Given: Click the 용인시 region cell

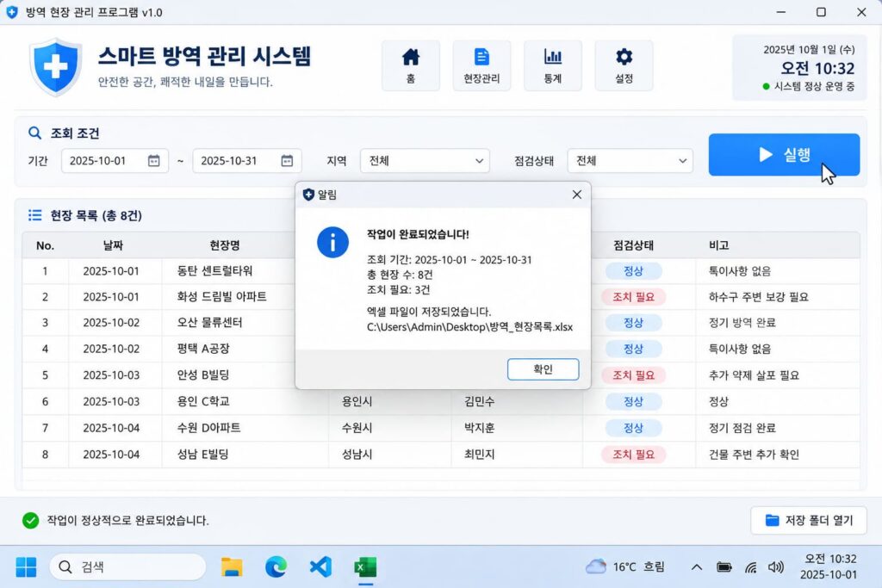Looking at the screenshot, I should pyautogui.click(x=357, y=401).
